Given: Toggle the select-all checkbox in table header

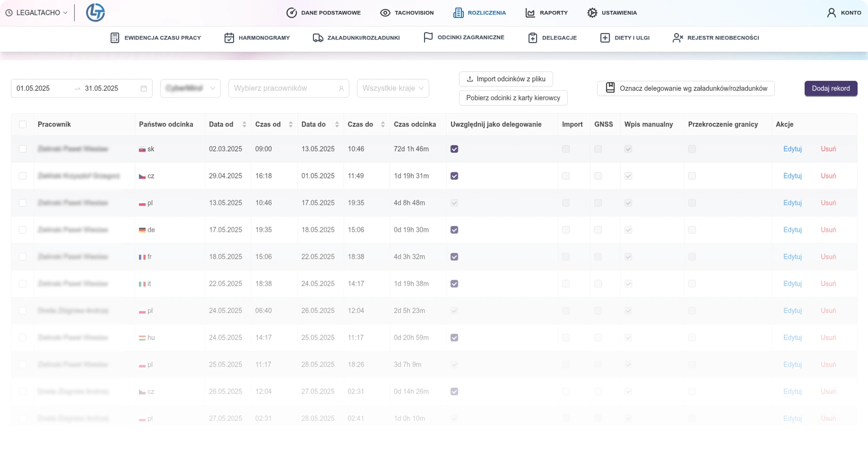Looking at the screenshot, I should 23,124.
